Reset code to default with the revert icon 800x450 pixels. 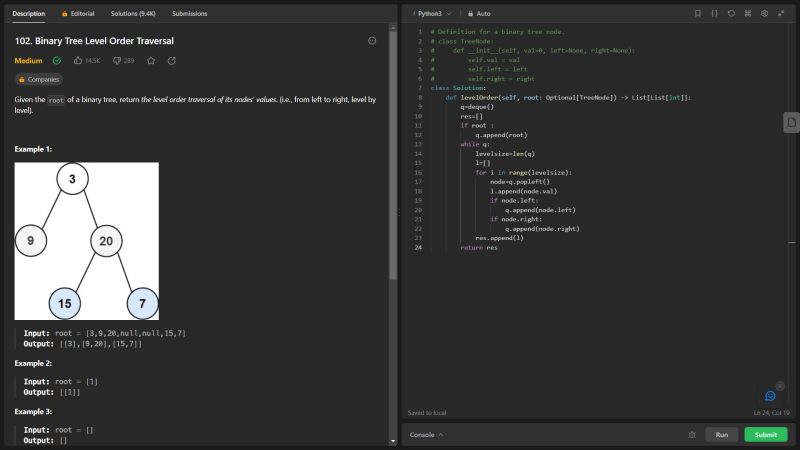tap(731, 14)
